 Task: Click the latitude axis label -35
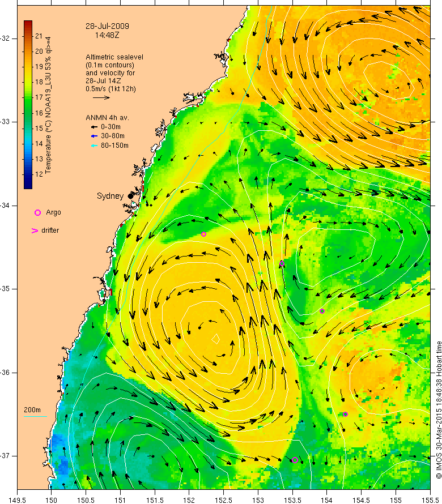point(5,289)
